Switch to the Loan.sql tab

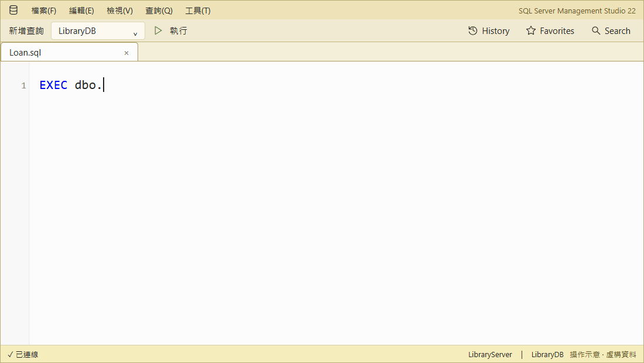coord(69,53)
